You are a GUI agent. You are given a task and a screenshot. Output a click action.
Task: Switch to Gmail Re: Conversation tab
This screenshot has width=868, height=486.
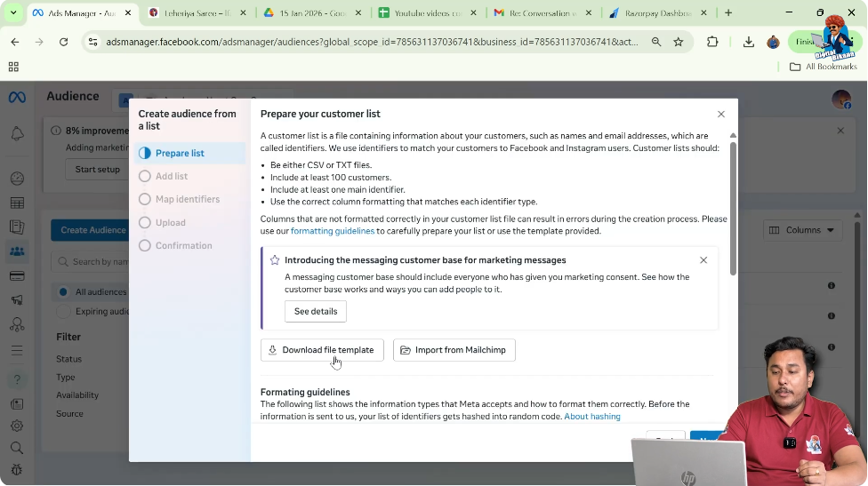pyautogui.click(x=542, y=12)
